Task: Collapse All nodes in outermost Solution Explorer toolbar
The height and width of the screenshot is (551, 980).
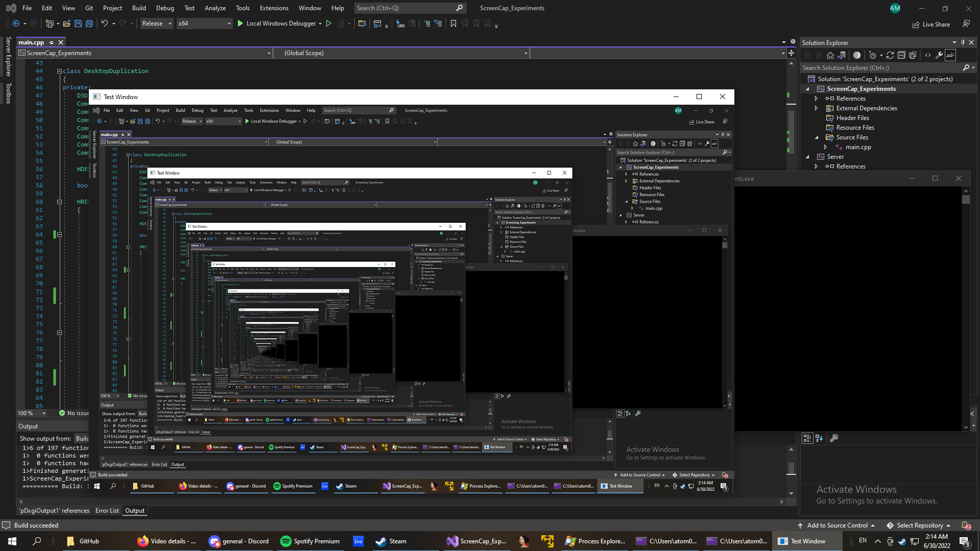Action: [901, 55]
